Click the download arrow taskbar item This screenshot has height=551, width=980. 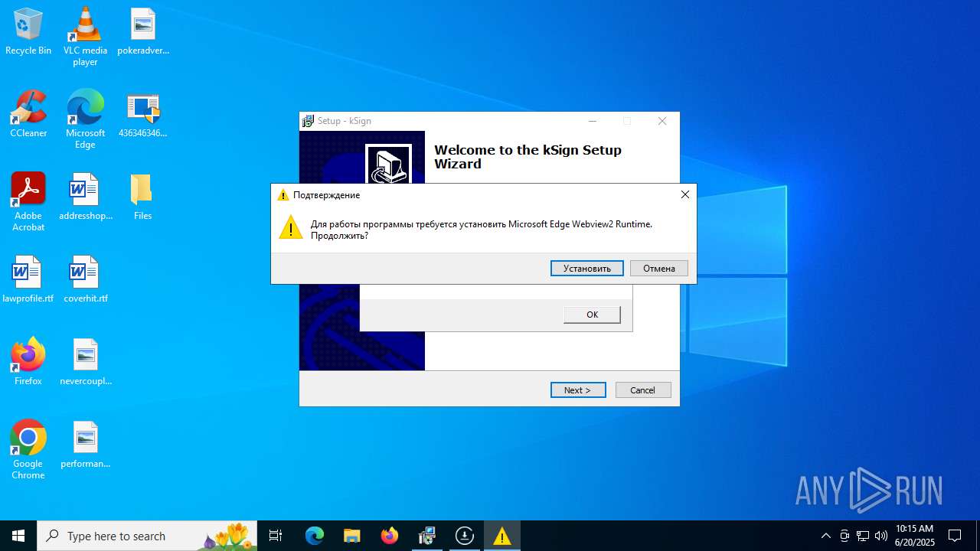click(465, 536)
